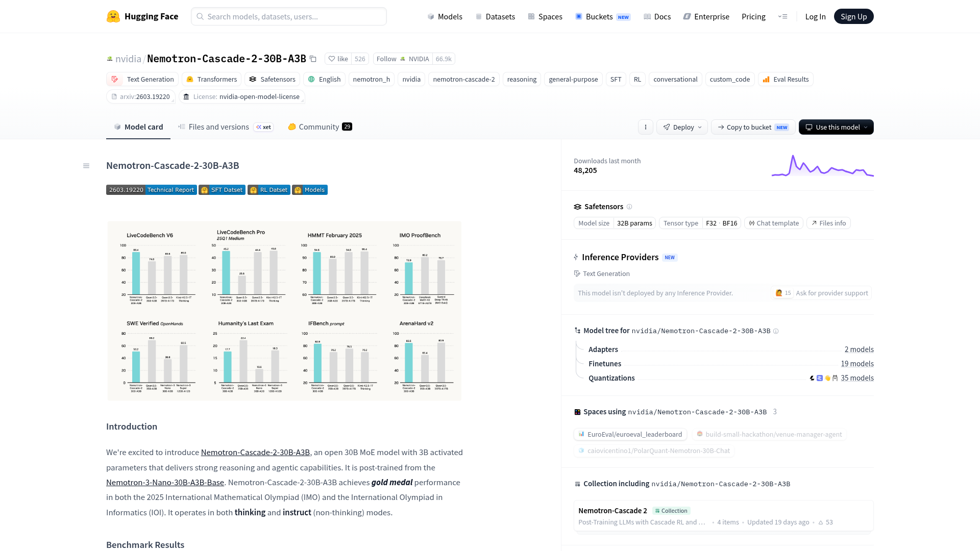Expand the Use this model dropdown

(x=836, y=127)
